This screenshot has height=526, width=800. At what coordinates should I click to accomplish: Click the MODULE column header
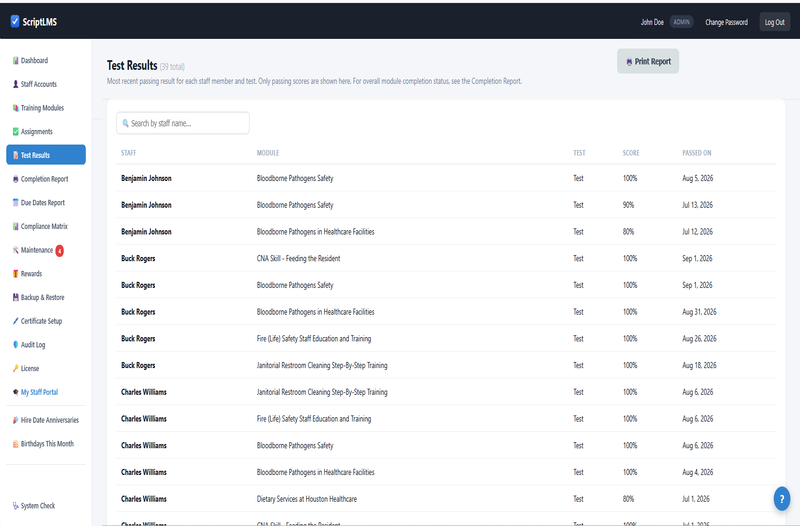point(268,153)
